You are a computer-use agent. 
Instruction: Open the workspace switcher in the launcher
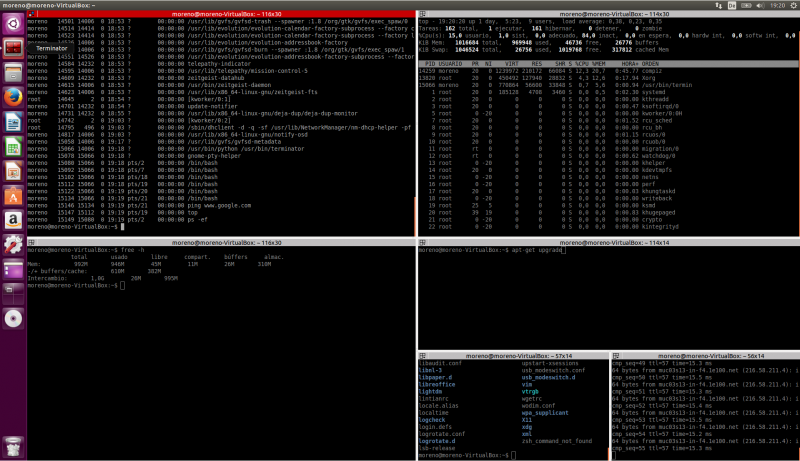coord(13,294)
